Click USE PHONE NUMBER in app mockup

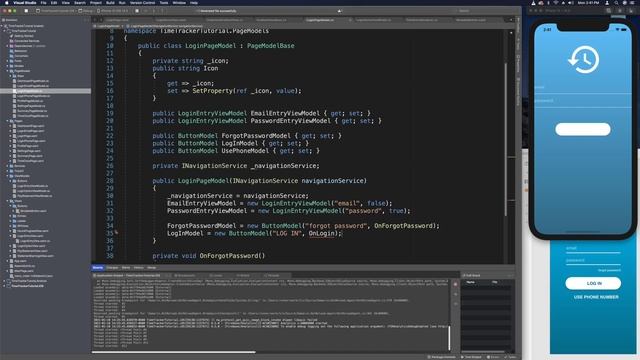[x=596, y=297]
